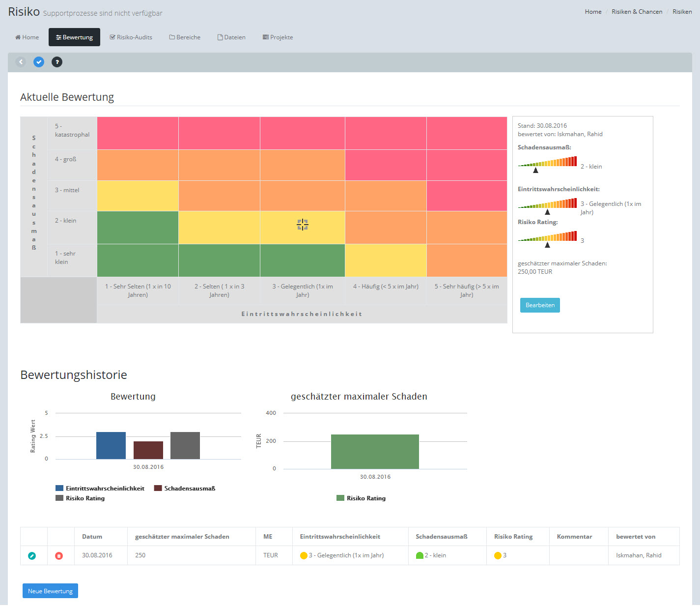Click the back arrow icon in toolbar
The width and height of the screenshot is (700, 606).
pyautogui.click(x=21, y=62)
